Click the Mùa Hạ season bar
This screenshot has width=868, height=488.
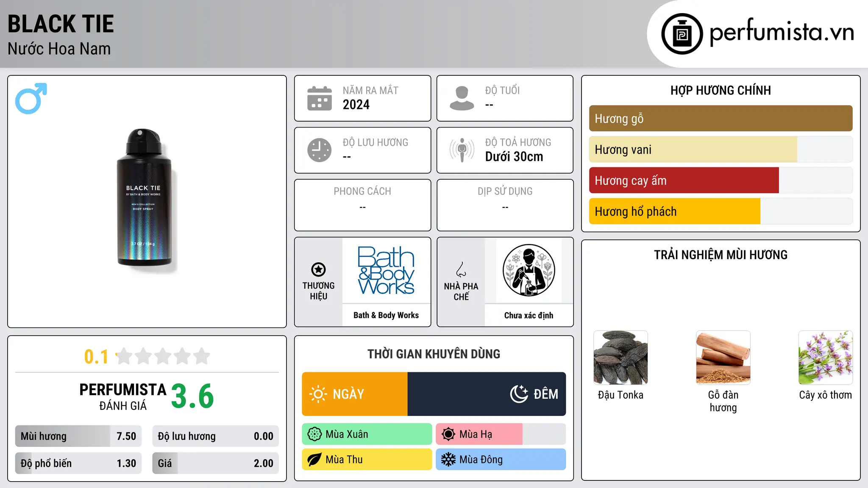click(501, 434)
